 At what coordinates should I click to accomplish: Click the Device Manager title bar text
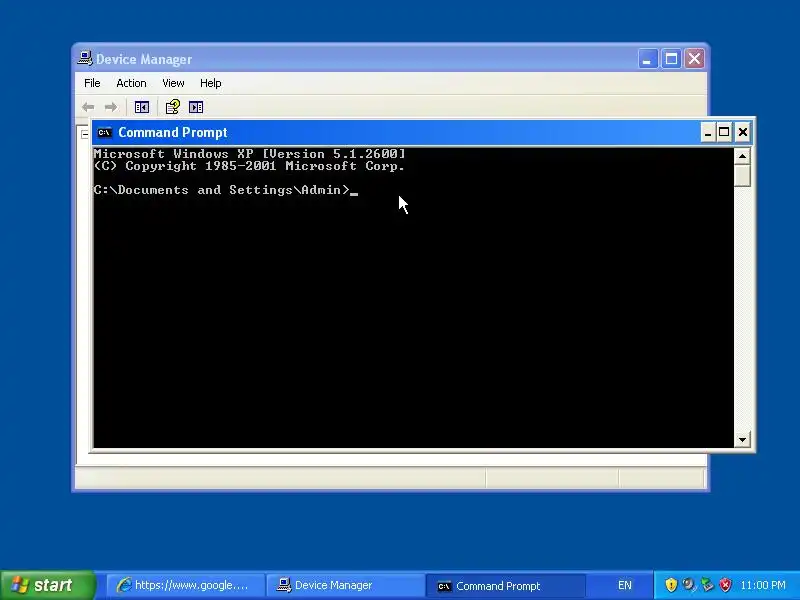(144, 59)
